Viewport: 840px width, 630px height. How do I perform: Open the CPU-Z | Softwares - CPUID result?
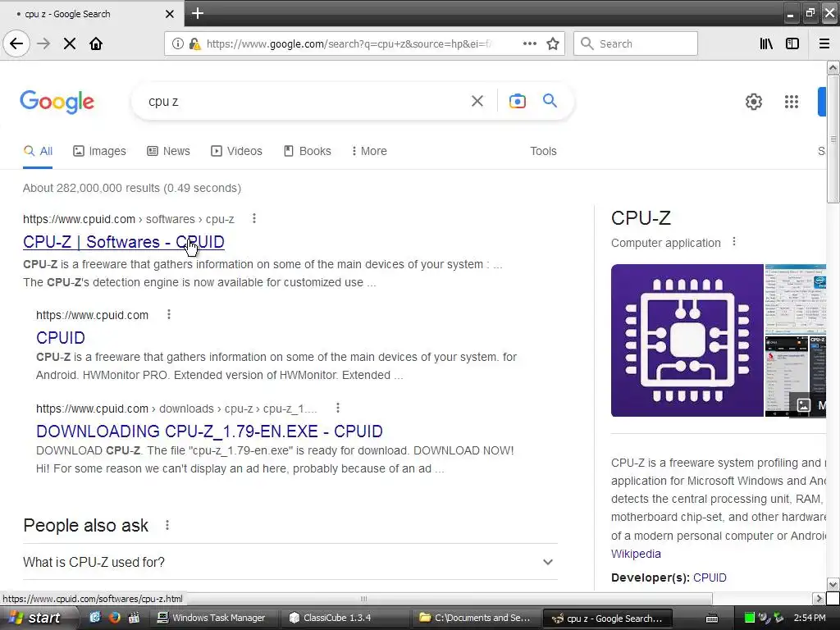click(124, 242)
